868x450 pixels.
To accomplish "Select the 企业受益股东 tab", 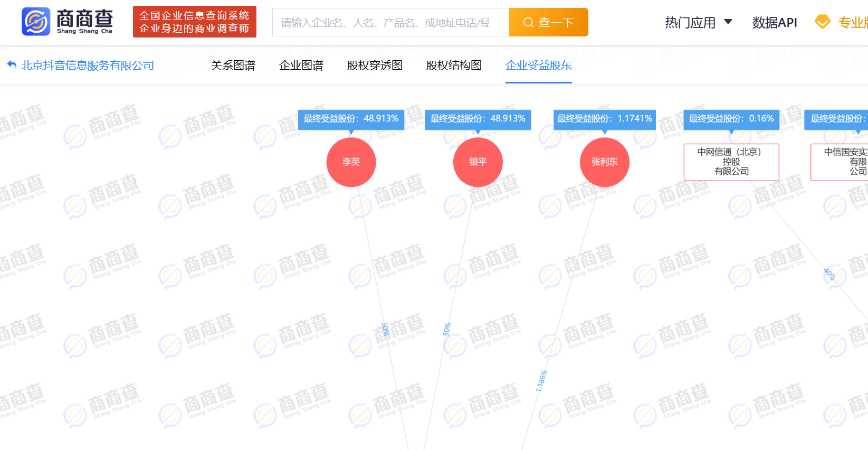I will tap(538, 65).
